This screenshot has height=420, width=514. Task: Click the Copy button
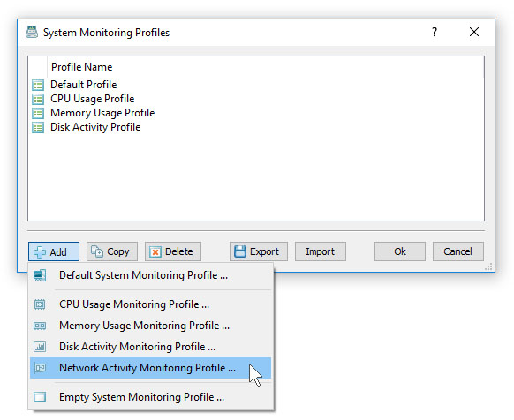112,251
